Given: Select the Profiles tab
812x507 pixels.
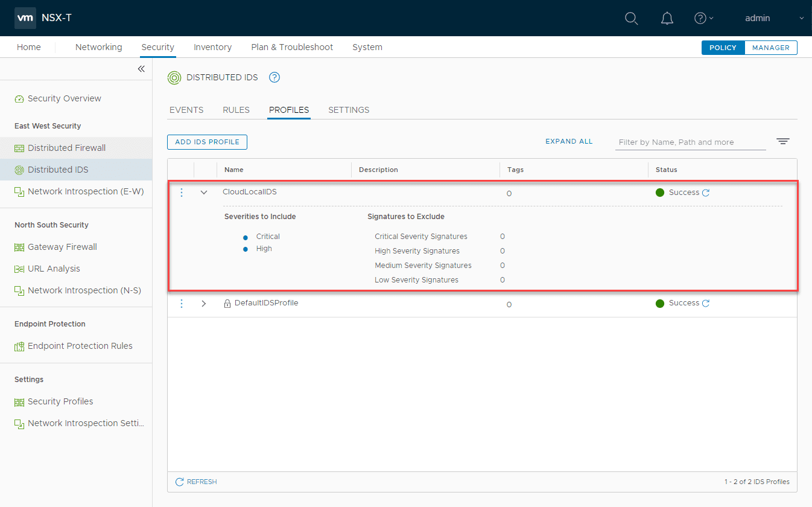Looking at the screenshot, I should [x=289, y=110].
